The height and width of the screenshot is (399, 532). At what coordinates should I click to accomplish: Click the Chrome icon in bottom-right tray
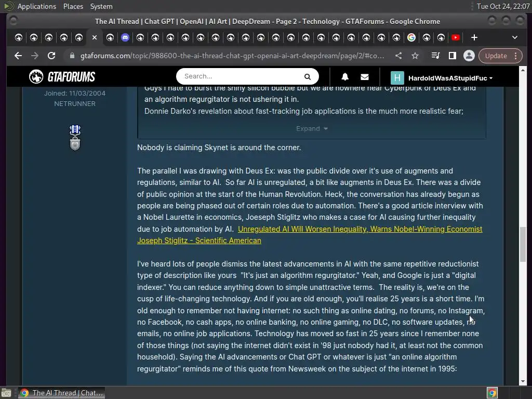pyautogui.click(x=492, y=393)
